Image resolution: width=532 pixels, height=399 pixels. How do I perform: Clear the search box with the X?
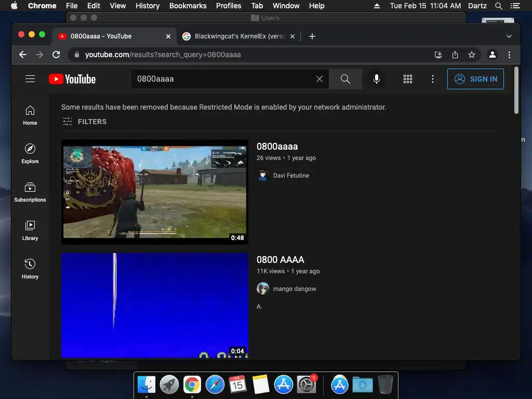click(x=320, y=79)
